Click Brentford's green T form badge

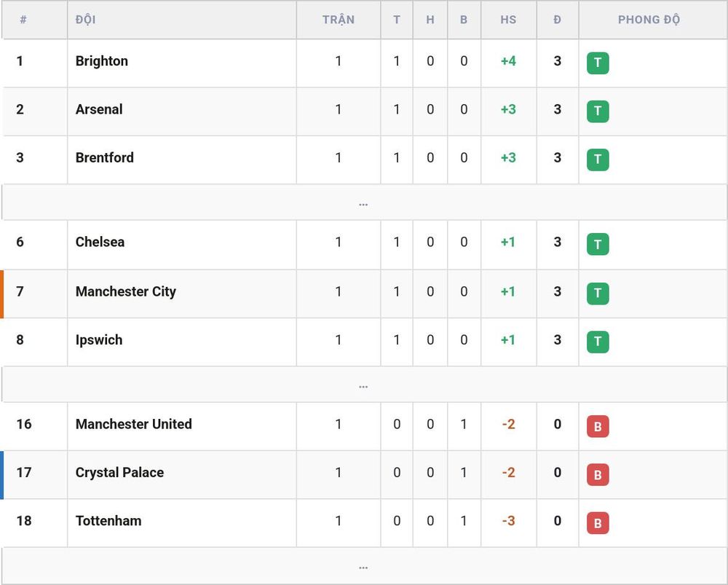pyautogui.click(x=598, y=160)
